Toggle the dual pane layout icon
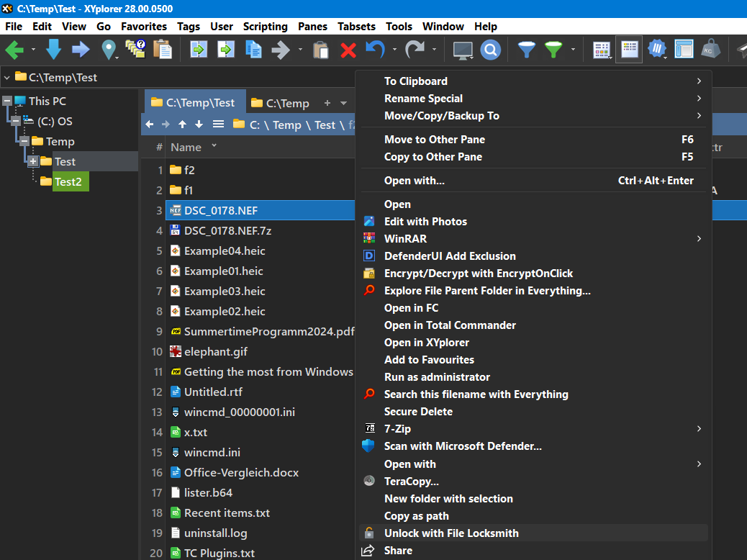 point(683,49)
